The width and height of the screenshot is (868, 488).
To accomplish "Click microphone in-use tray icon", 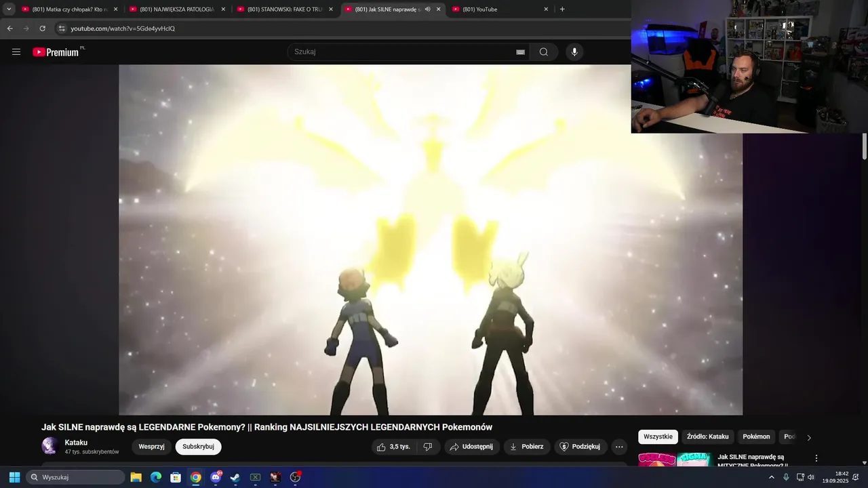I will point(786,477).
